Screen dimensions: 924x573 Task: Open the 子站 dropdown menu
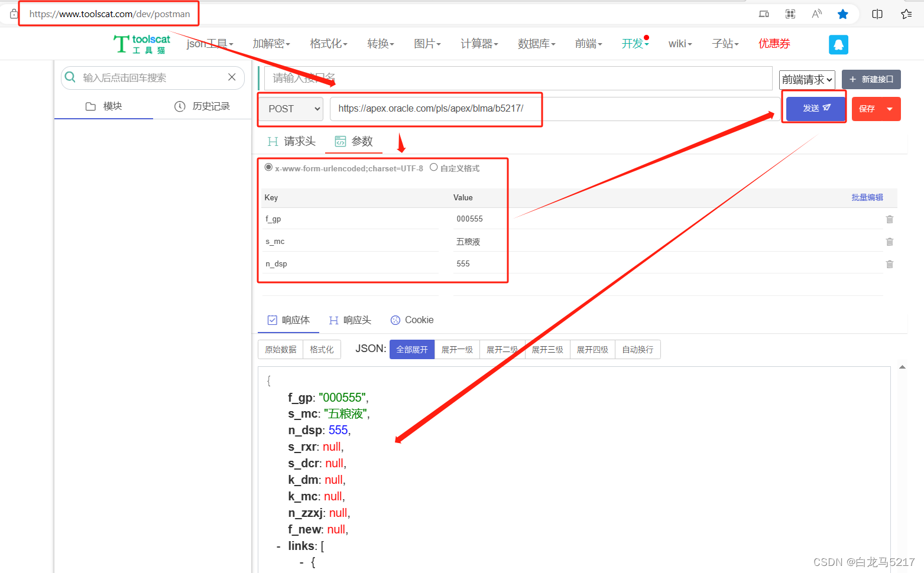[x=725, y=44]
